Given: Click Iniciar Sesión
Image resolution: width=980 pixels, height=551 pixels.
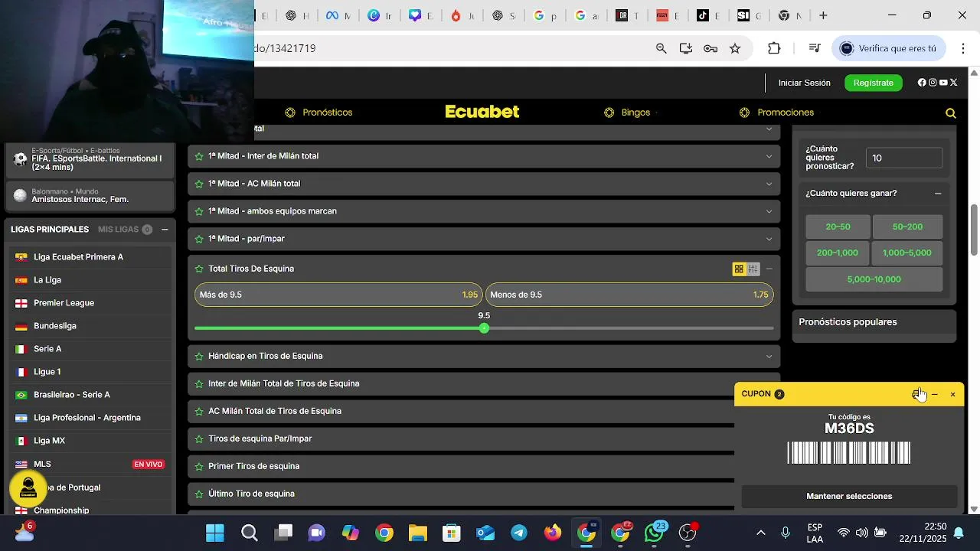Looking at the screenshot, I should tap(805, 83).
